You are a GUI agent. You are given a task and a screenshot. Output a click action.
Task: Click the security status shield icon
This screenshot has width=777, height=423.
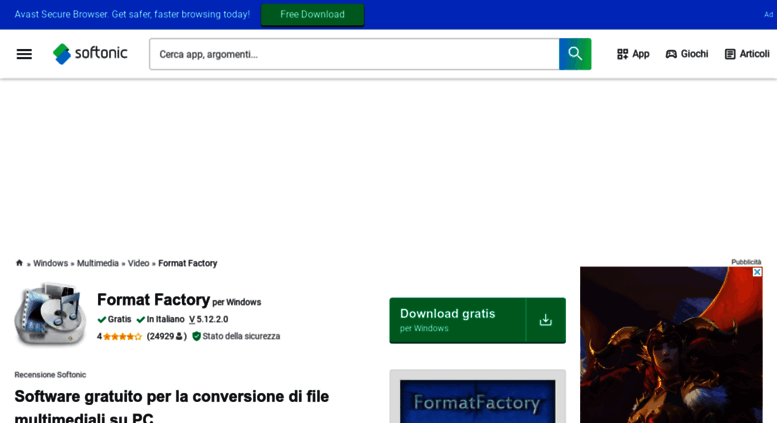click(196, 336)
